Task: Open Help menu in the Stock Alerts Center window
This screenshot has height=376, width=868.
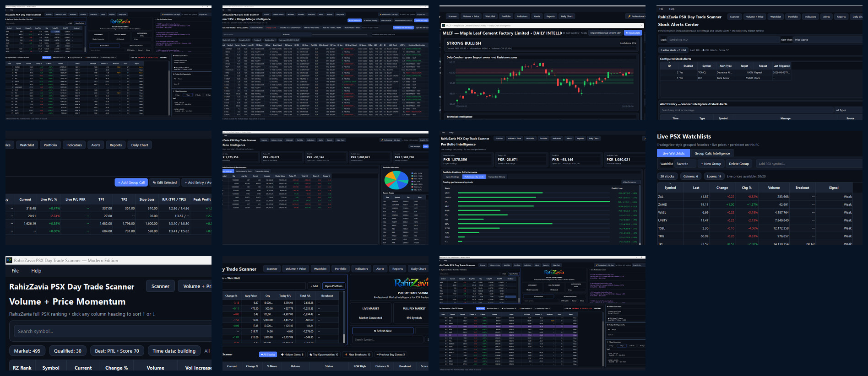Action: click(x=672, y=9)
